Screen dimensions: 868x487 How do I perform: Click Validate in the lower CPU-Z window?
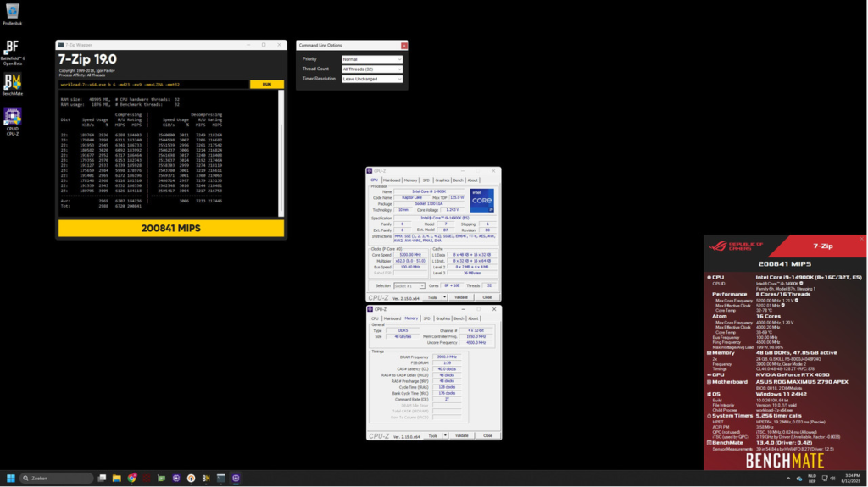pyautogui.click(x=461, y=435)
